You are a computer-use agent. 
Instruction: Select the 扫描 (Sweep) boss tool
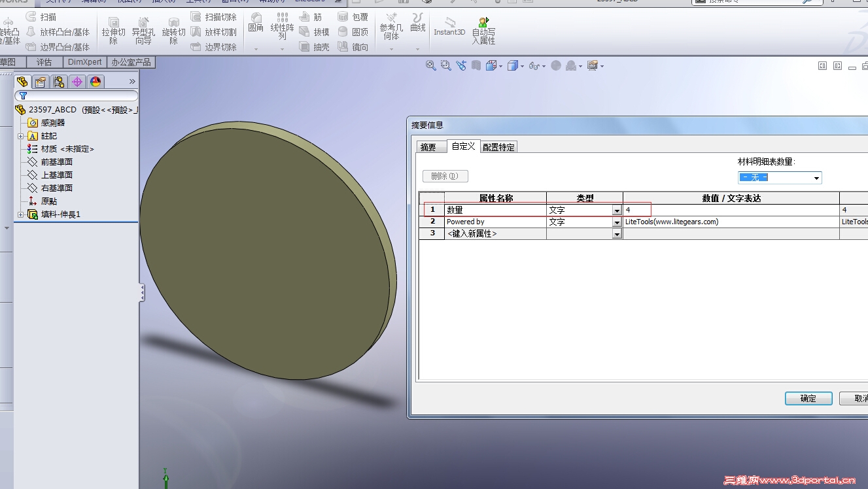pyautogui.click(x=41, y=17)
